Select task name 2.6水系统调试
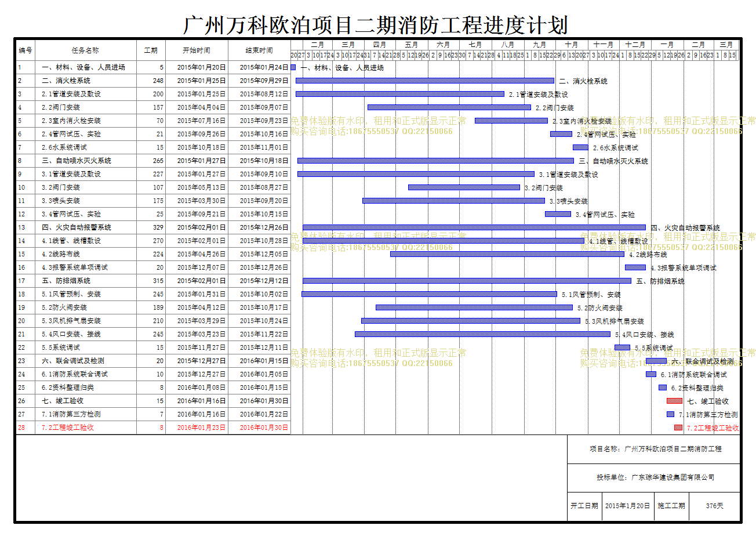 [64, 147]
